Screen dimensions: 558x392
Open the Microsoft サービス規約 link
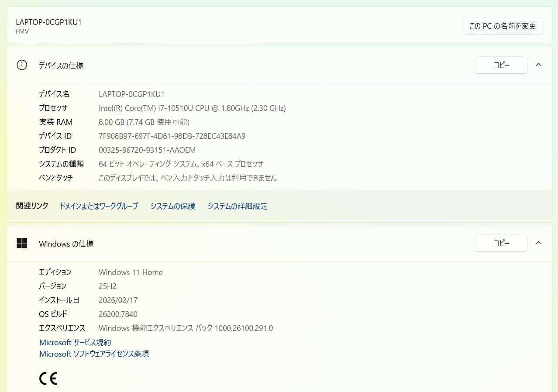tap(75, 343)
